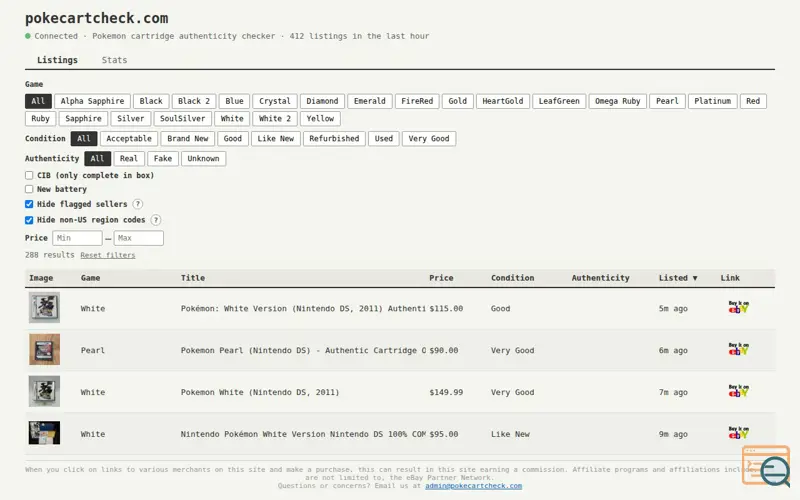The height and width of the screenshot is (500, 800).
Task: Open eBay link for $115.00 White listing
Action: (738, 307)
